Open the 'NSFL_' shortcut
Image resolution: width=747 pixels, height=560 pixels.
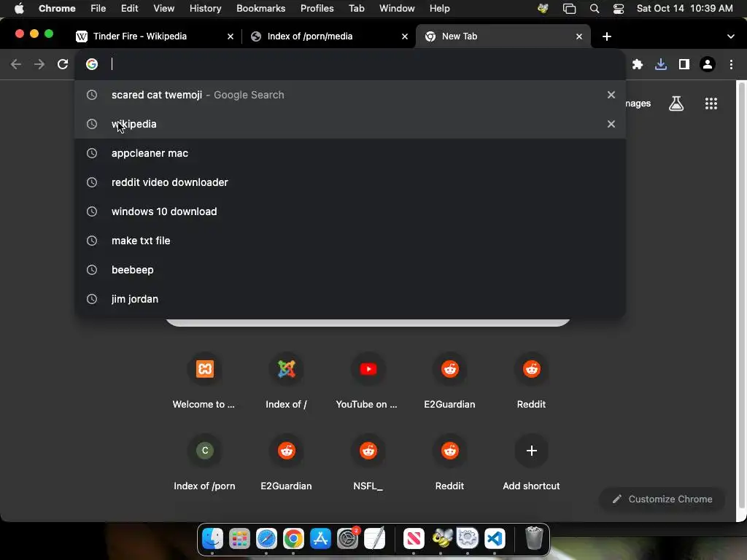pos(368,462)
